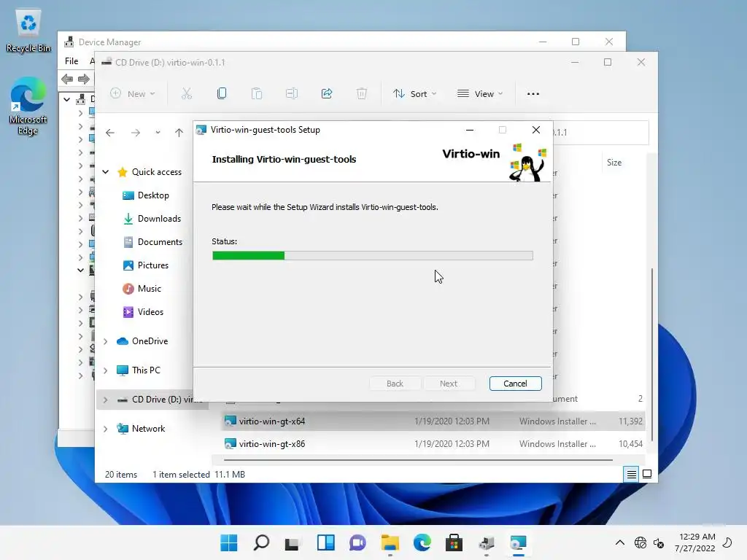This screenshot has width=747, height=560.
Task: Collapse Device Manager root computer node
Action: [67, 99]
